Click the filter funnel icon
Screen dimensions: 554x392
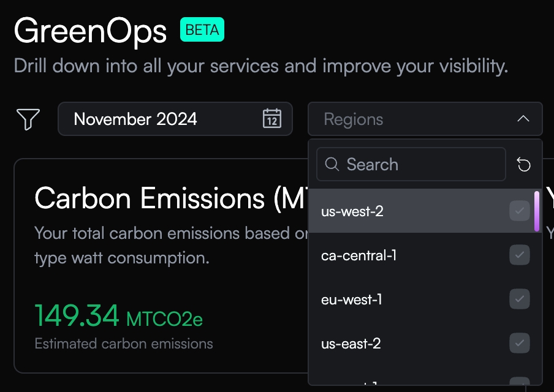[x=28, y=119]
